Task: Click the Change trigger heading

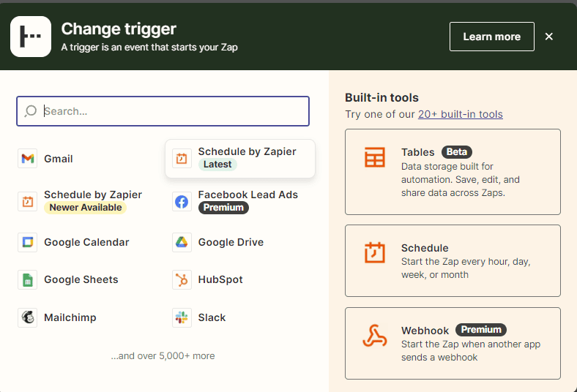Action: coord(119,29)
